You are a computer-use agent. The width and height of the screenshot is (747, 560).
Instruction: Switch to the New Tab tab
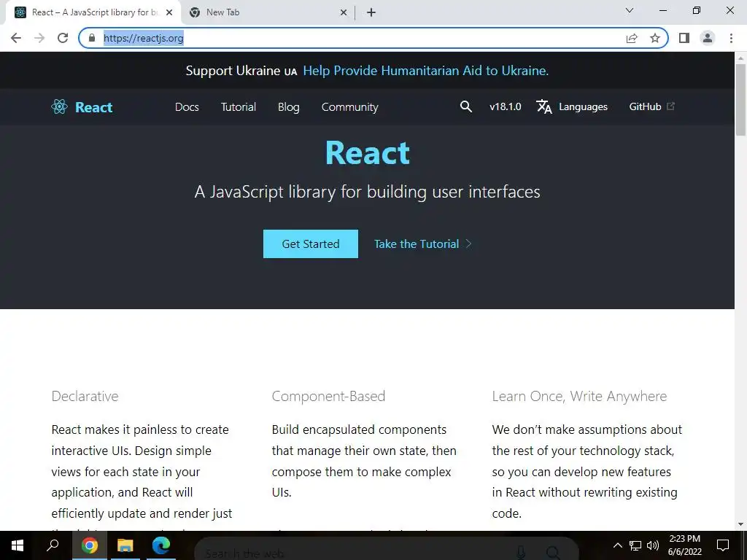tap(267, 12)
